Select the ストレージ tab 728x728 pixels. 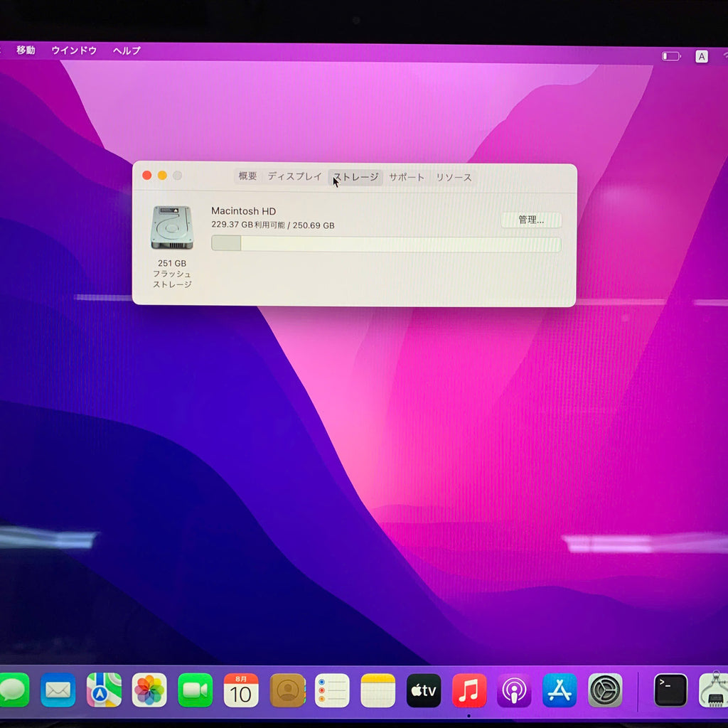356,177
